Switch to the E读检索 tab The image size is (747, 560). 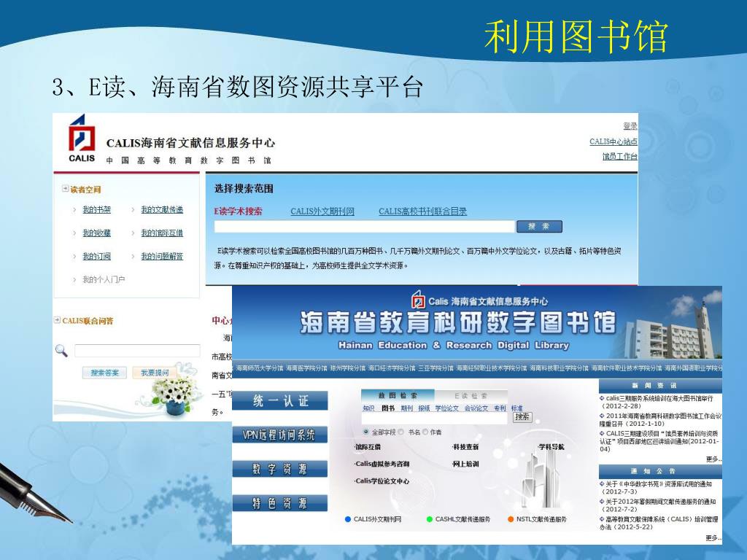click(x=471, y=396)
